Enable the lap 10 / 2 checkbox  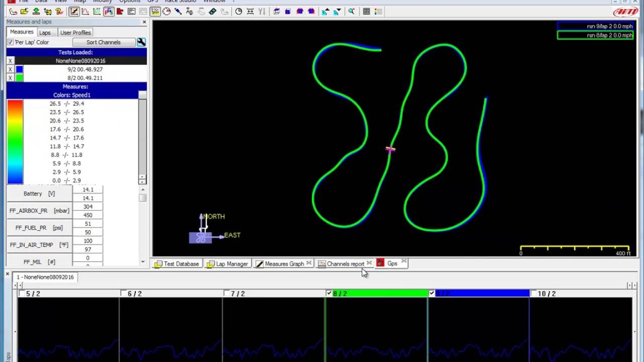[534, 293]
